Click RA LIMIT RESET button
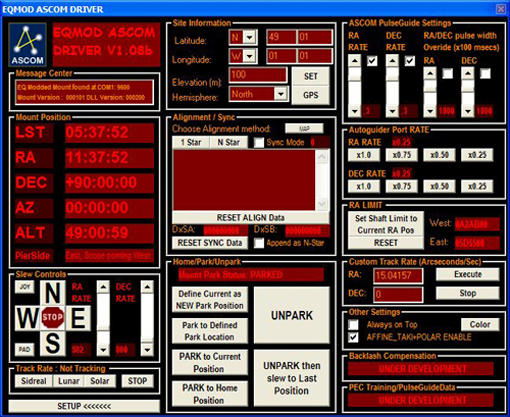The image size is (510, 417). [x=386, y=243]
